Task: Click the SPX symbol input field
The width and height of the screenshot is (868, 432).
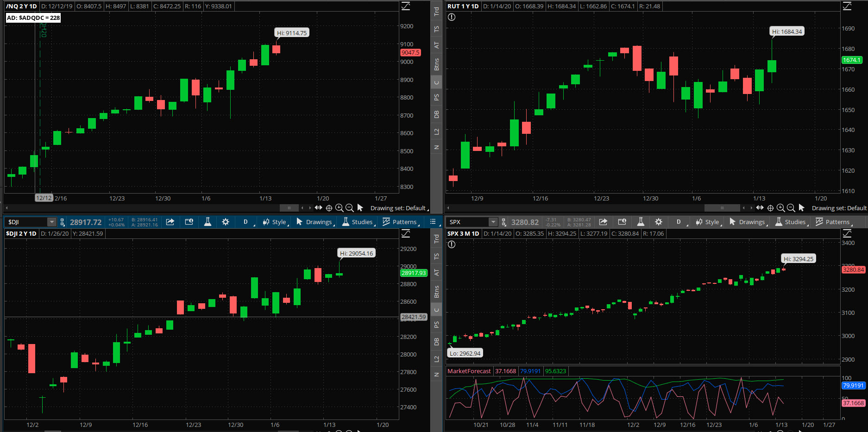Action: click(x=468, y=222)
